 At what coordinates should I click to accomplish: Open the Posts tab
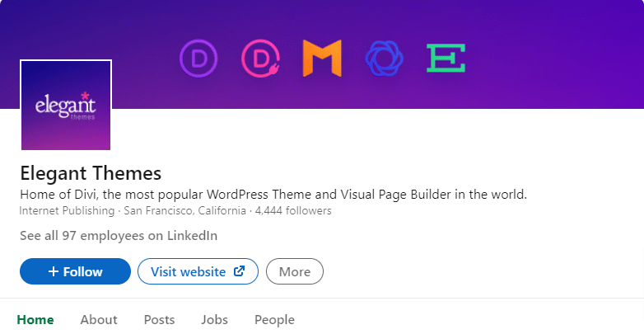pyautogui.click(x=160, y=320)
